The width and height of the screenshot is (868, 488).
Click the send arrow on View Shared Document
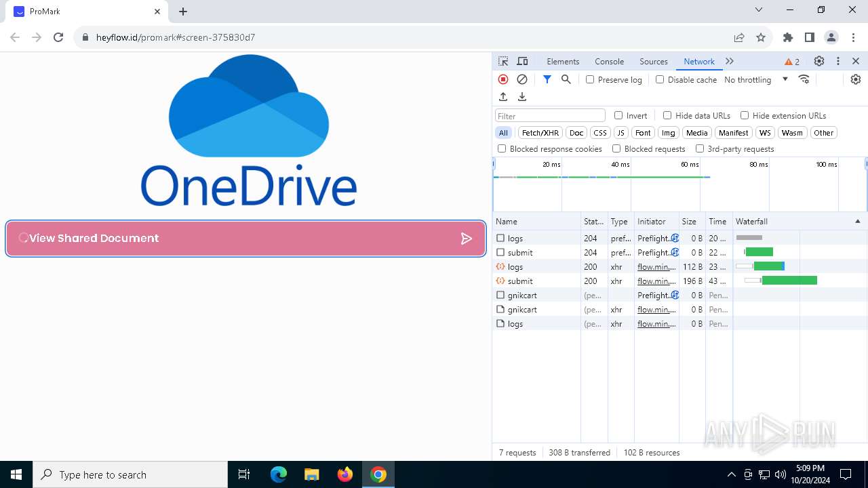(467, 239)
